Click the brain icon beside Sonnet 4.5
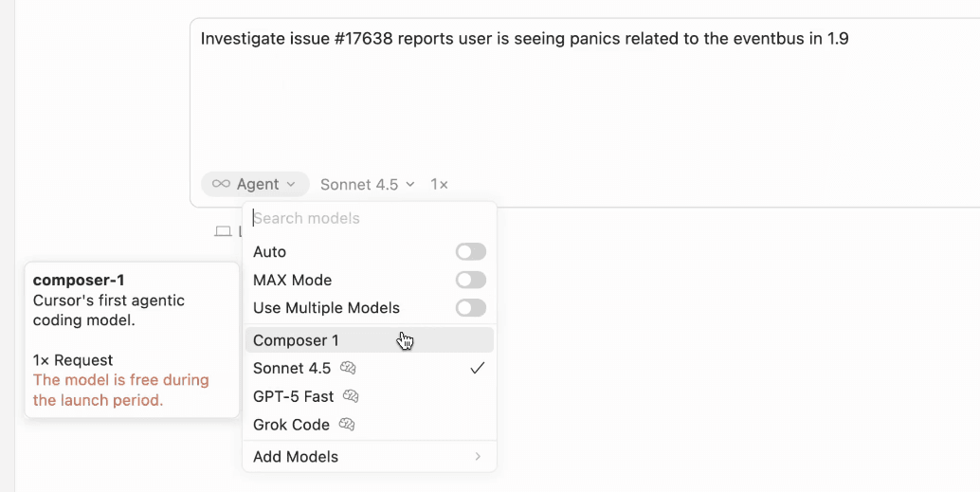The width and height of the screenshot is (980, 492). [348, 368]
